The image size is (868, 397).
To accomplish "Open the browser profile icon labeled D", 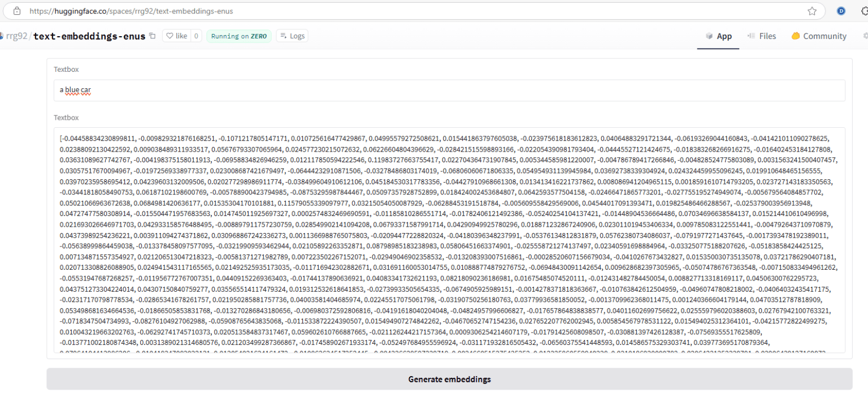I will pos(841,10).
